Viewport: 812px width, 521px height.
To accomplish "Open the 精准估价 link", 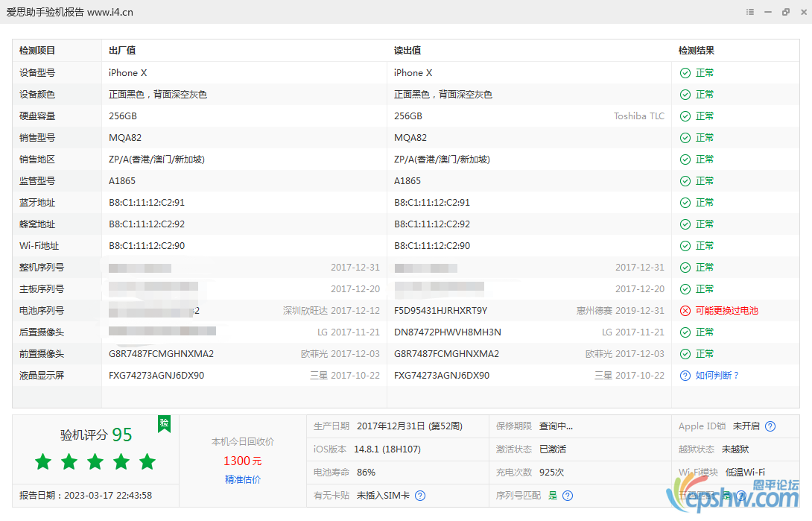I will 243,479.
